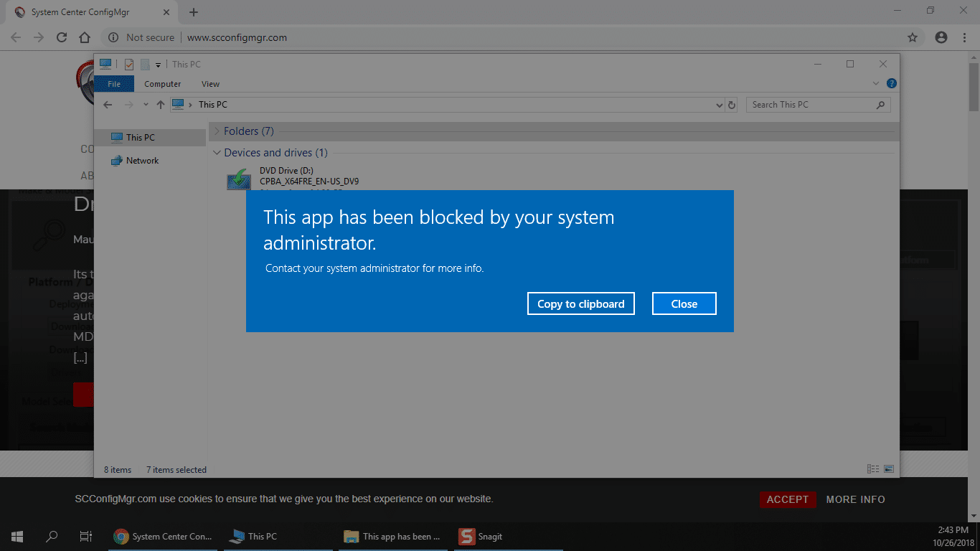Viewport: 980px width, 551px height.
Task: Refresh the This PC address bar
Action: 732,105
